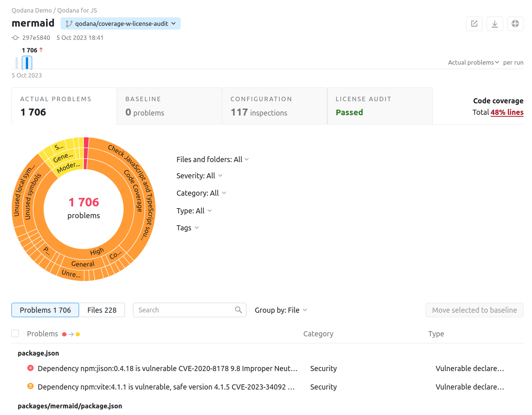Open report in new window icon

tap(474, 24)
